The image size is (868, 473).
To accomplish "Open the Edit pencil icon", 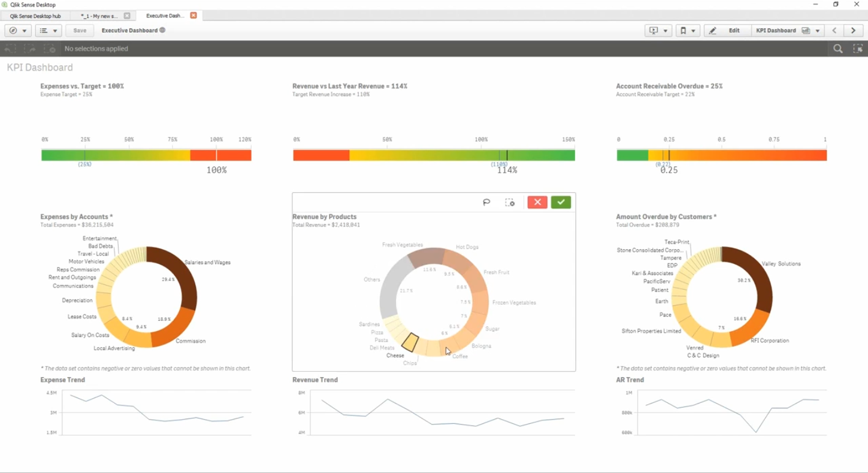I will point(712,30).
